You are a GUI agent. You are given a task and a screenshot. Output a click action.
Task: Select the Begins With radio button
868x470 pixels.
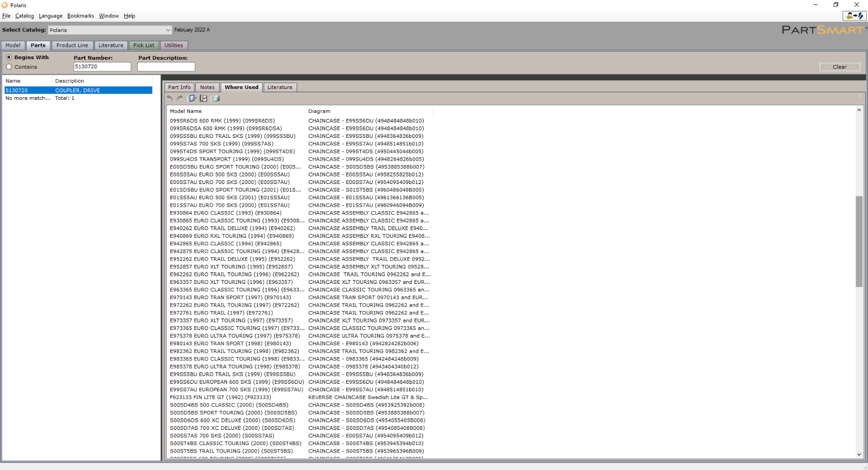coord(9,57)
